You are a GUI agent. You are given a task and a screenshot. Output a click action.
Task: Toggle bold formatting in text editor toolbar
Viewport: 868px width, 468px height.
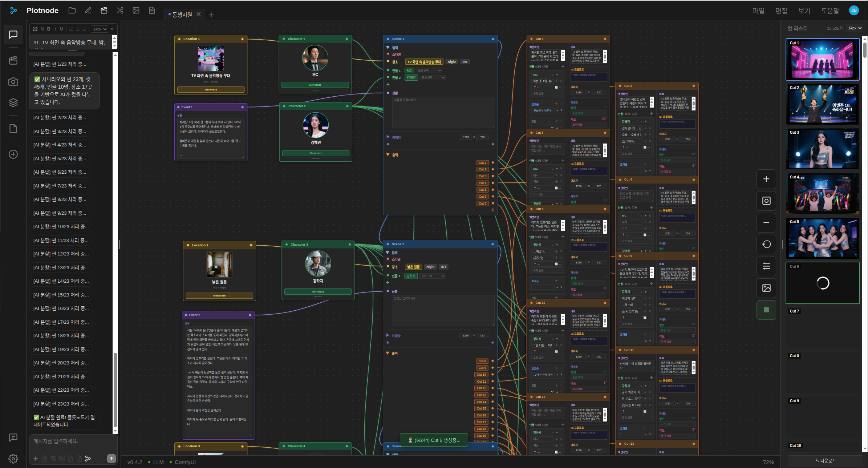click(x=49, y=29)
